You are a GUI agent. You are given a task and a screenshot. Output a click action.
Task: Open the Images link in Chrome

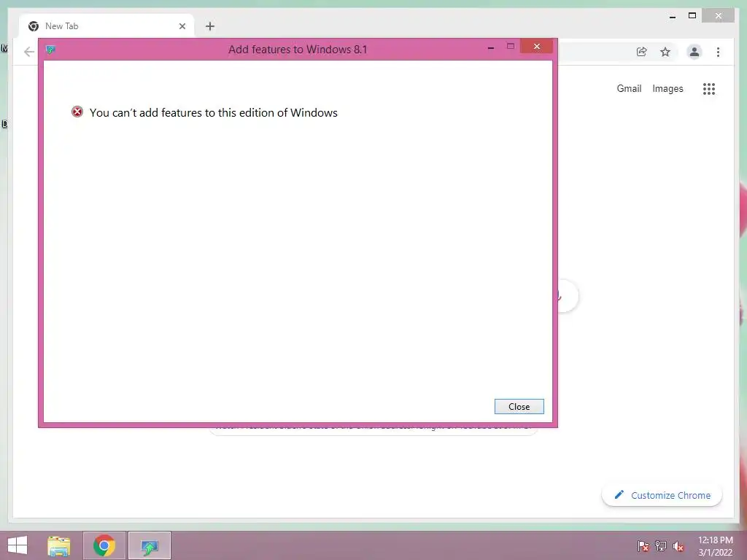pos(667,88)
